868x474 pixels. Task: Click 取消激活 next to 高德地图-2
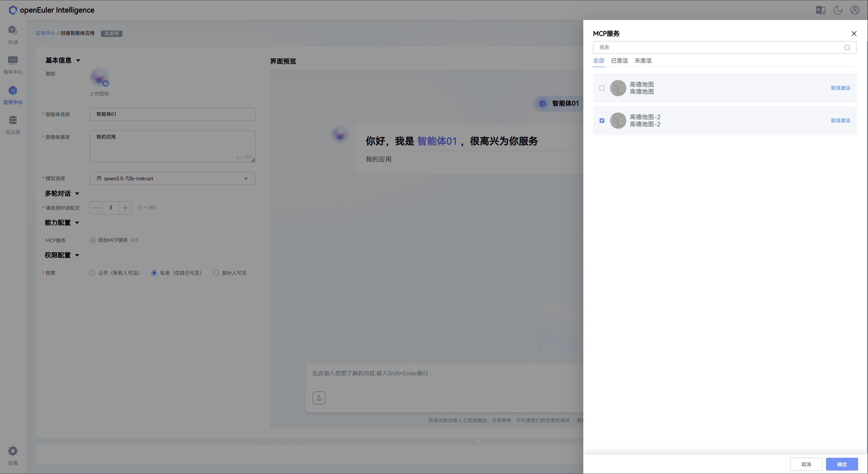[x=840, y=121]
